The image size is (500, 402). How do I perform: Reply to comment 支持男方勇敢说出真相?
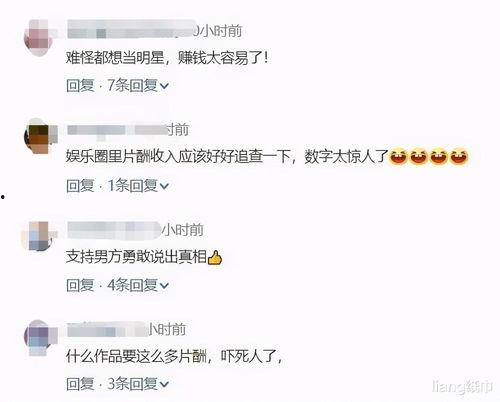(80, 285)
